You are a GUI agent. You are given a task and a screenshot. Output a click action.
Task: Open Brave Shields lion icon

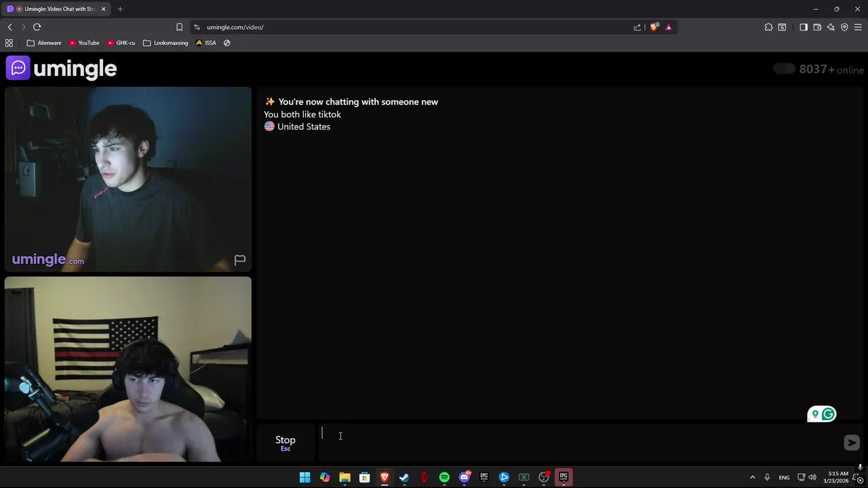[654, 27]
